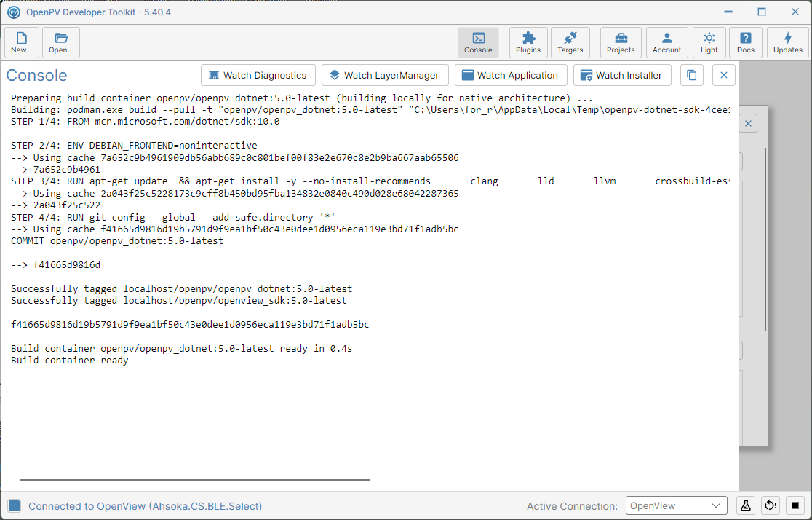Click the 'STEP 4/4: RUN git config' line
The height and width of the screenshot is (520, 812).
[173, 217]
